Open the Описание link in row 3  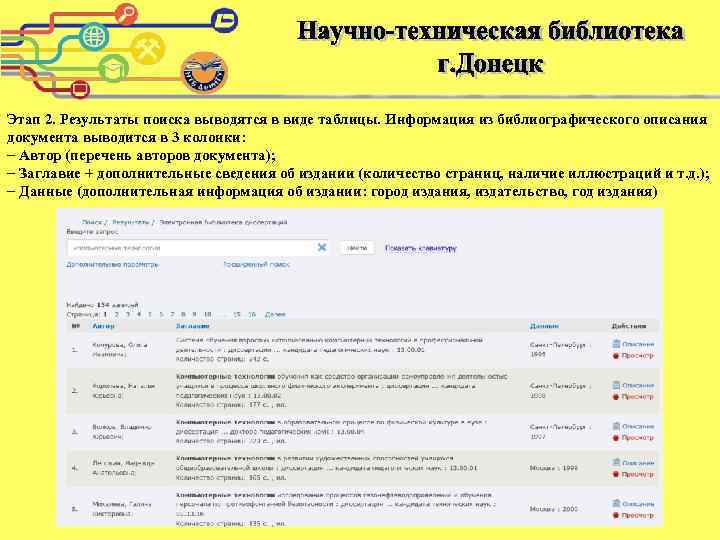[638, 426]
